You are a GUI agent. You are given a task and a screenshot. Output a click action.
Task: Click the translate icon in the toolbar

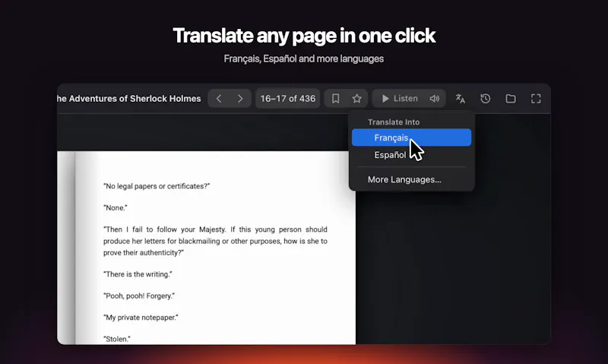(461, 99)
